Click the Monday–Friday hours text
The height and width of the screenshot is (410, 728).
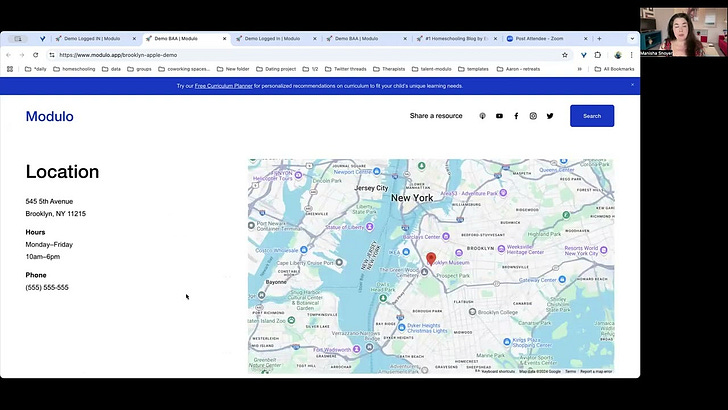pos(49,244)
